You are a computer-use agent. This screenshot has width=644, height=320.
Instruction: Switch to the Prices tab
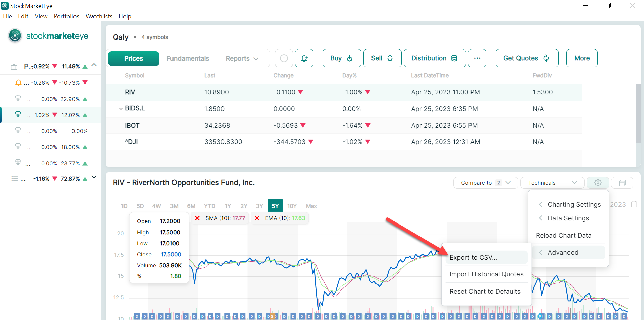click(x=134, y=59)
